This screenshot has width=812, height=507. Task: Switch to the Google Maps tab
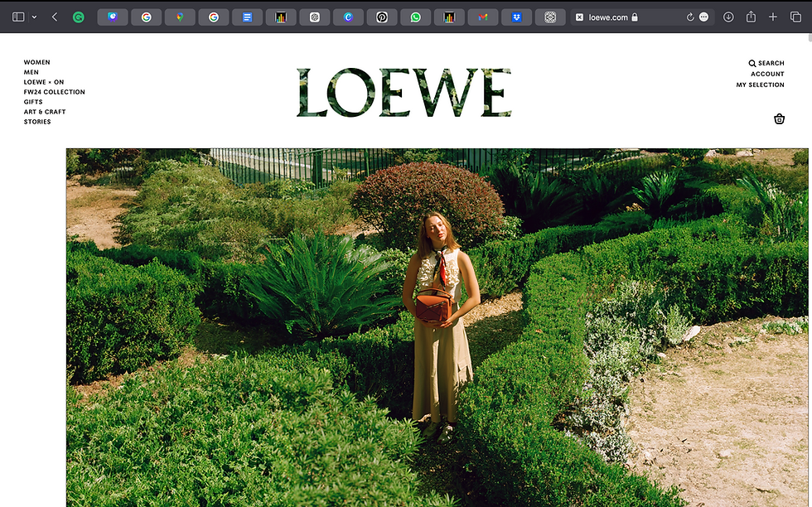(x=180, y=17)
